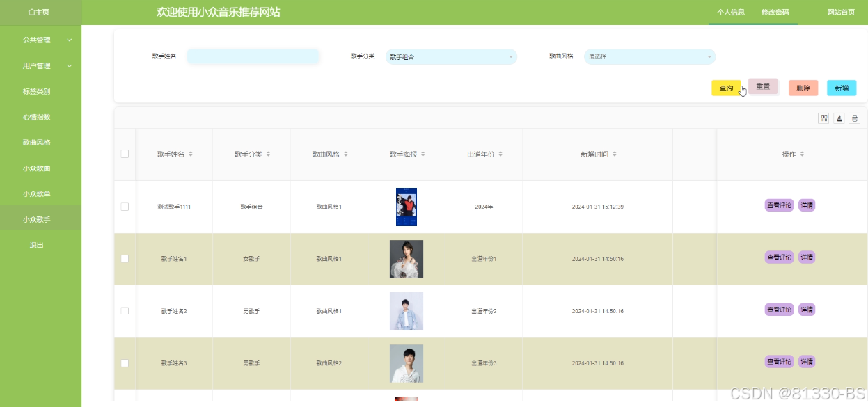Click the 女歌手 category cell
Screen dimensions: 868x407
(251, 259)
